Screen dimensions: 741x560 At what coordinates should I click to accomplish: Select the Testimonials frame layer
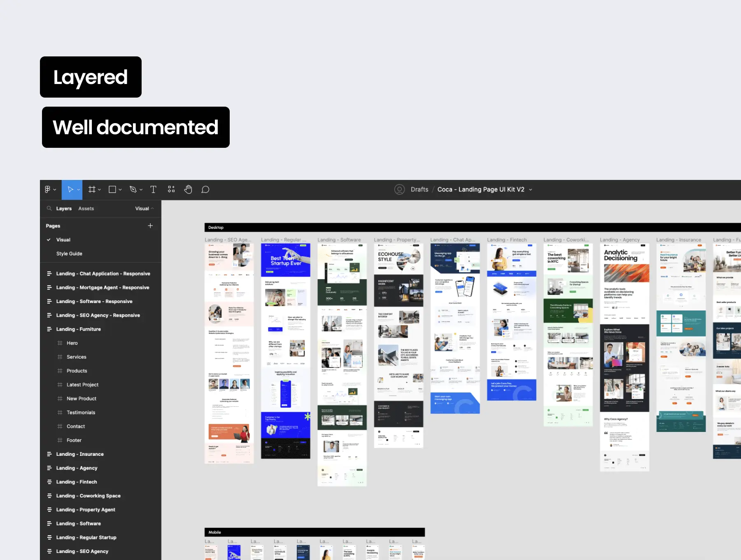[81, 413]
